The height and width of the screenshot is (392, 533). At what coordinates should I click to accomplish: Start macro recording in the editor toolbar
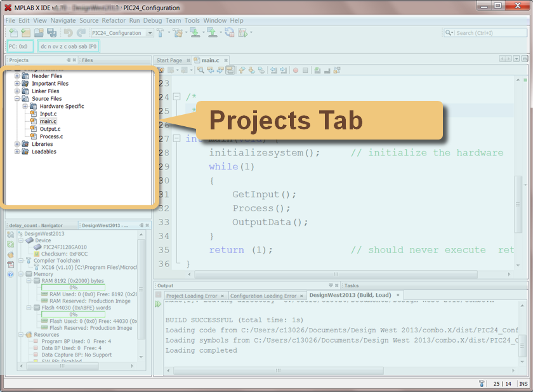(x=295, y=70)
